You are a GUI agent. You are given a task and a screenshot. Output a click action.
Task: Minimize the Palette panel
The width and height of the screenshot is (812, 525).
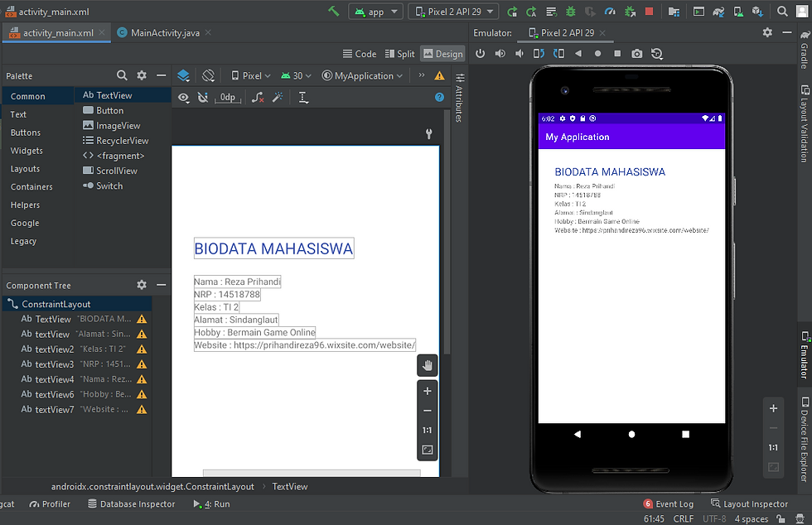pos(161,75)
